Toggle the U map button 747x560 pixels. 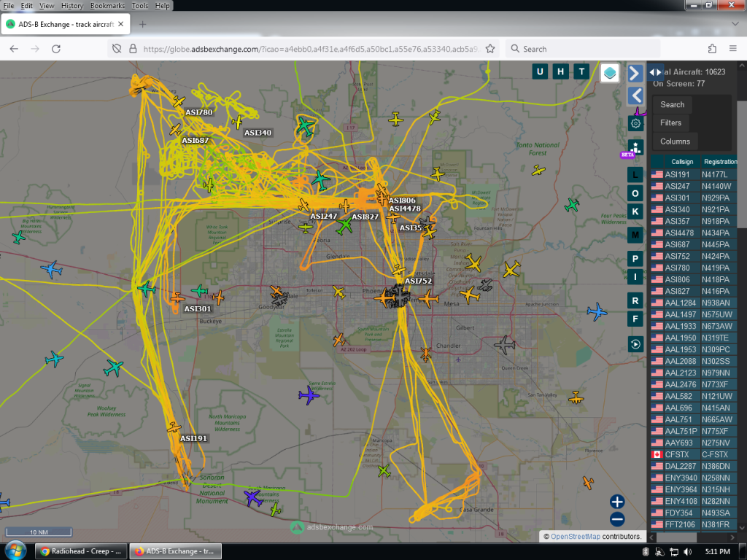point(540,72)
